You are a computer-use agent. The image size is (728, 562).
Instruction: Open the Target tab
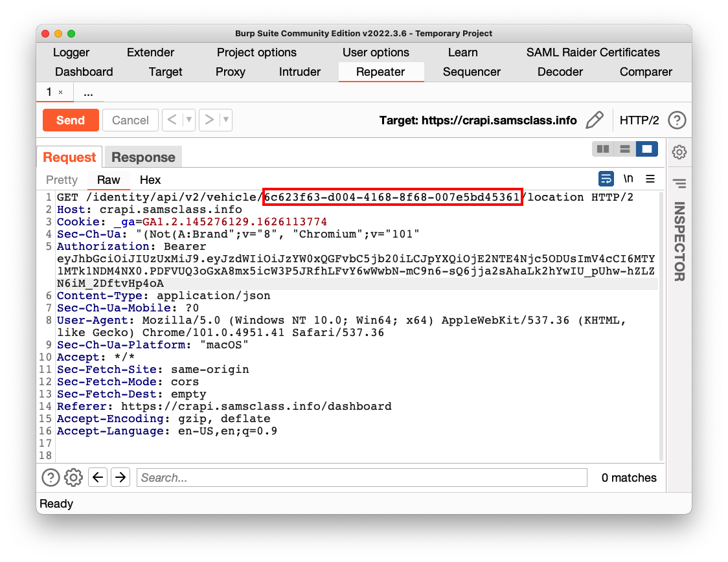coord(165,72)
